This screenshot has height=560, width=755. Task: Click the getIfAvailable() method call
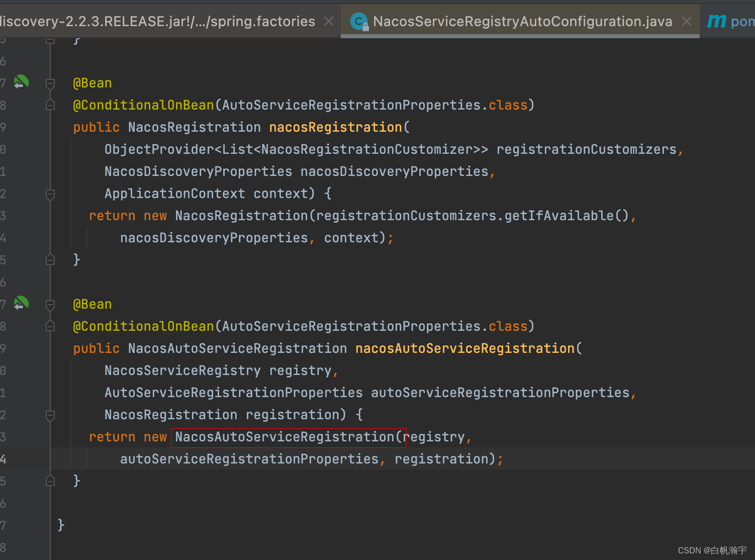pos(567,216)
